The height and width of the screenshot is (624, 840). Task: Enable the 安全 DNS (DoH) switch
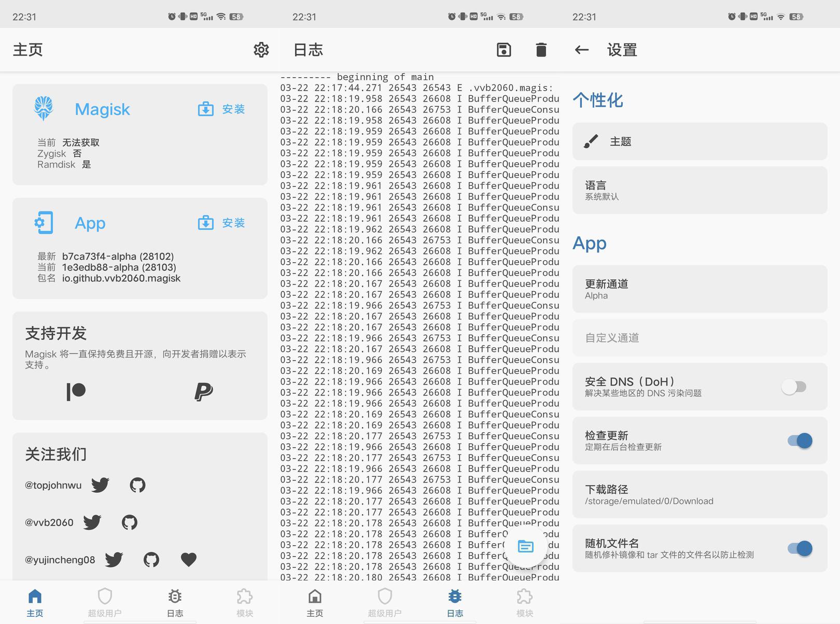pyautogui.click(x=794, y=387)
